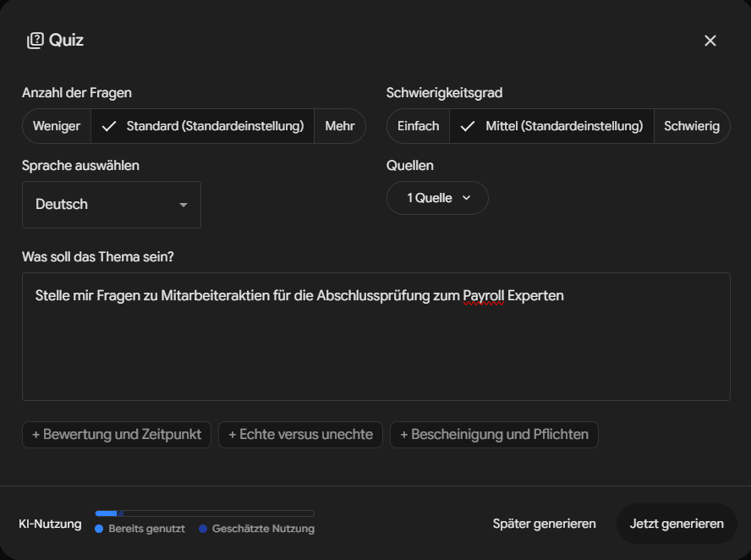
Task: Add the Bewertung und Zeitpunkt suggestion
Action: tap(117, 435)
